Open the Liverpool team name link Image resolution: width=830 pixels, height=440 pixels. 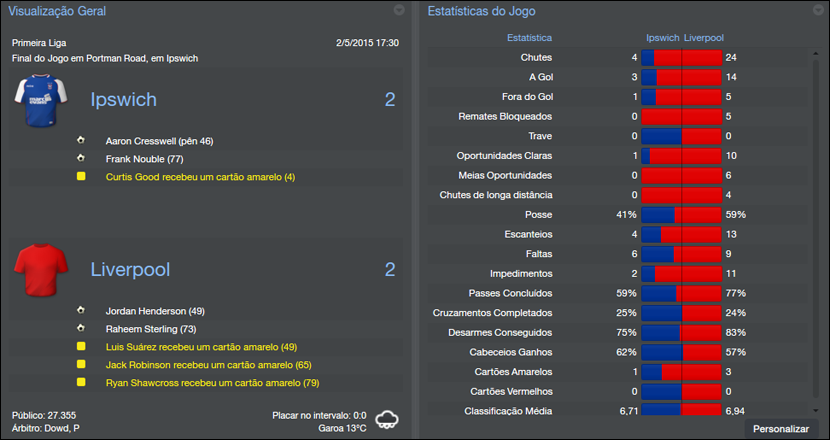click(130, 270)
